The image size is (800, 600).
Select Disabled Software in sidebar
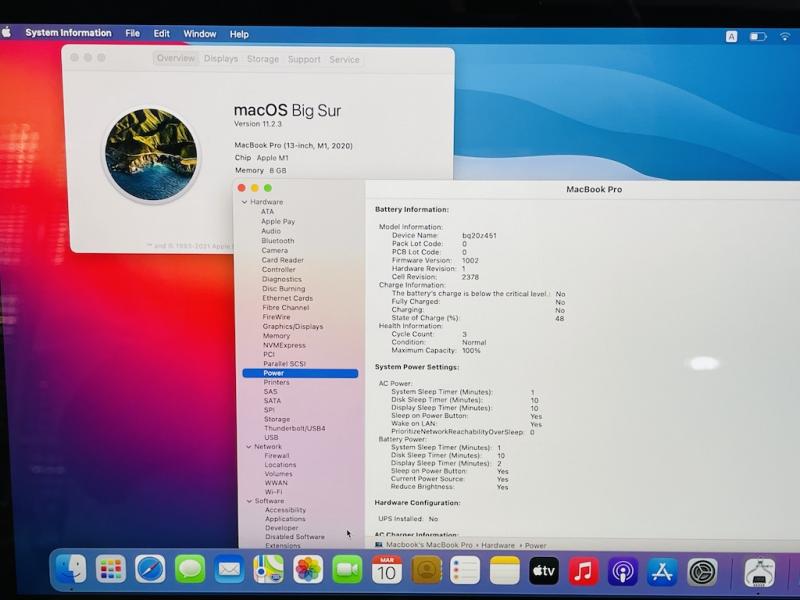coord(295,537)
